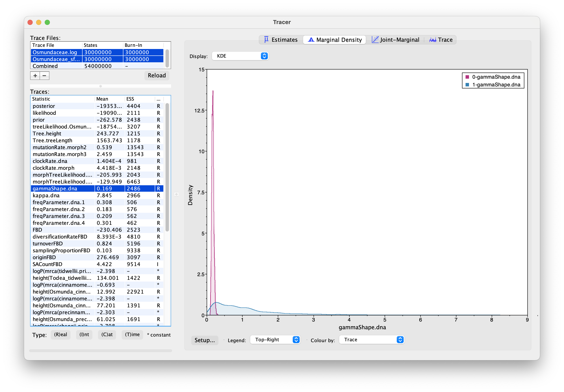Image resolution: width=564 pixels, height=392 pixels.
Task: Set trace type to (C)at
Action: (107, 335)
